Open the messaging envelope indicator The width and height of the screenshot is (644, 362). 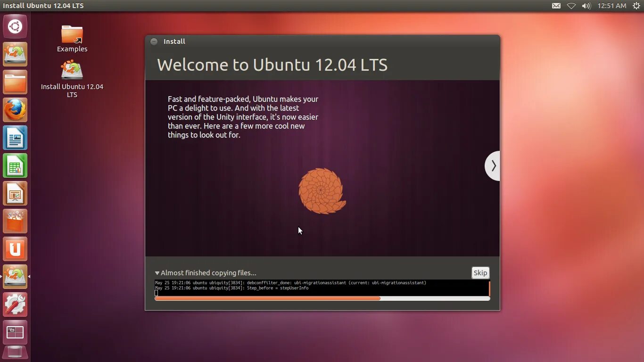tap(556, 6)
